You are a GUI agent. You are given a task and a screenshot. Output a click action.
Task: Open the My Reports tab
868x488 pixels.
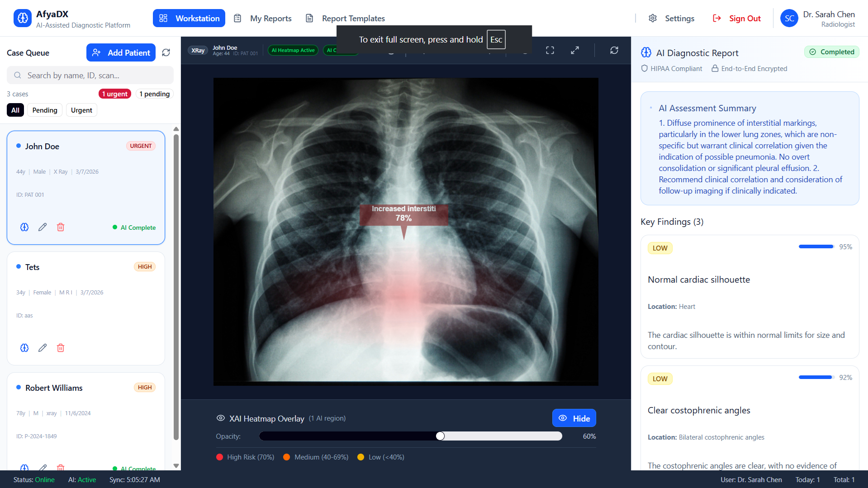262,18
